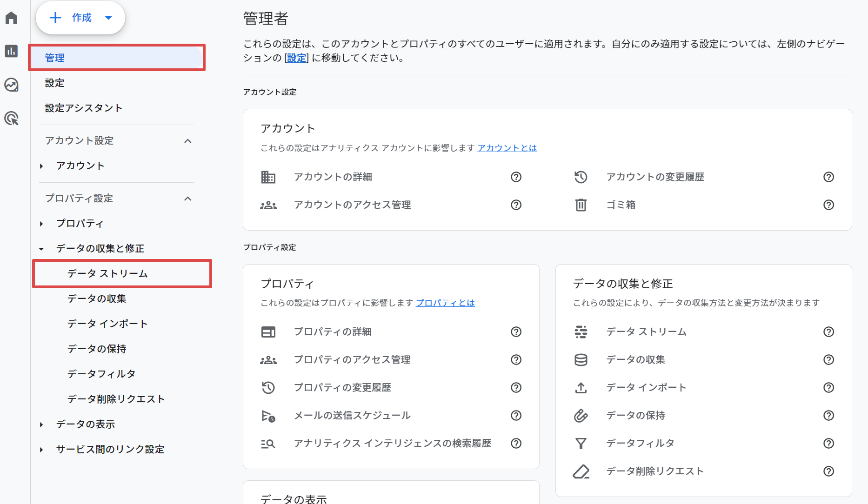Click the trash icon for ゴミ箱
The height and width of the screenshot is (504, 868).
581,205
